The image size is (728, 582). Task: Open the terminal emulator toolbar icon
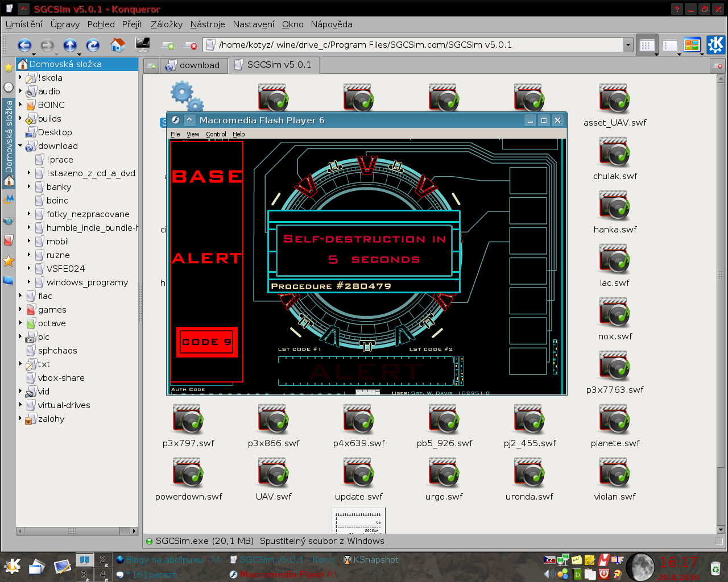click(x=143, y=45)
